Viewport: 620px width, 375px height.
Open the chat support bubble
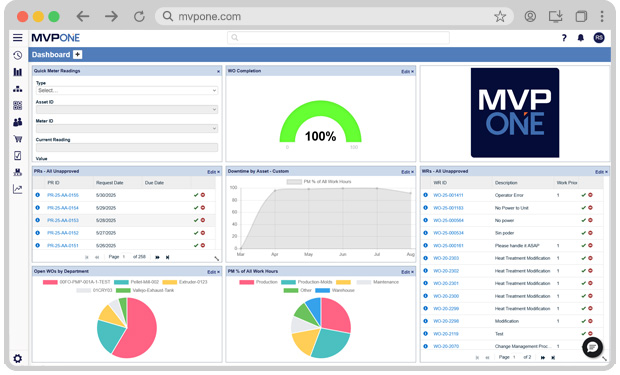pyautogui.click(x=592, y=347)
